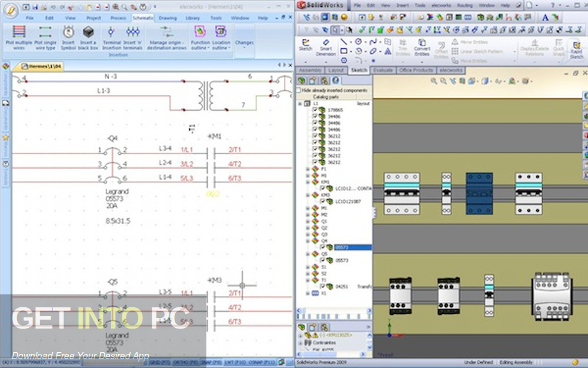Select the large transformer component in 3D view

(552, 296)
